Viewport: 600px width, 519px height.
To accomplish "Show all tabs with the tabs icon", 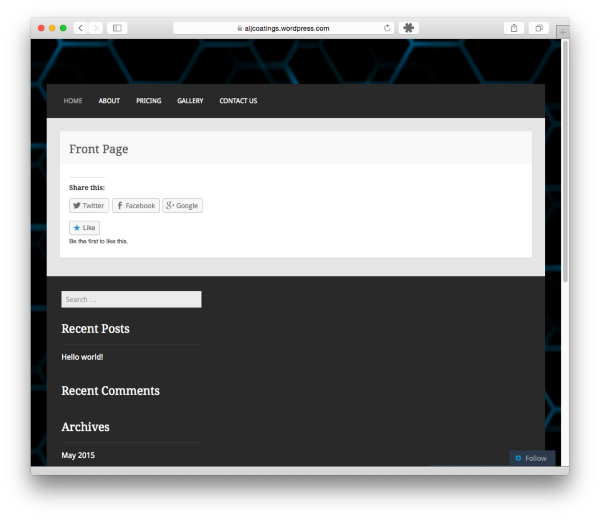I will coord(538,28).
